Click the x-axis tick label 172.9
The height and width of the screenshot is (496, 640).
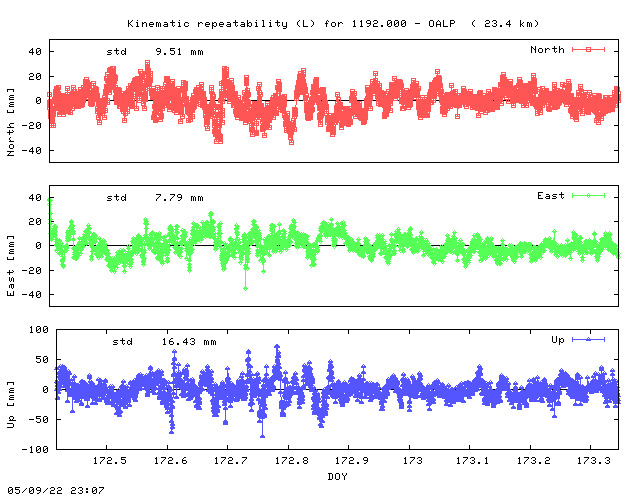[351, 460]
